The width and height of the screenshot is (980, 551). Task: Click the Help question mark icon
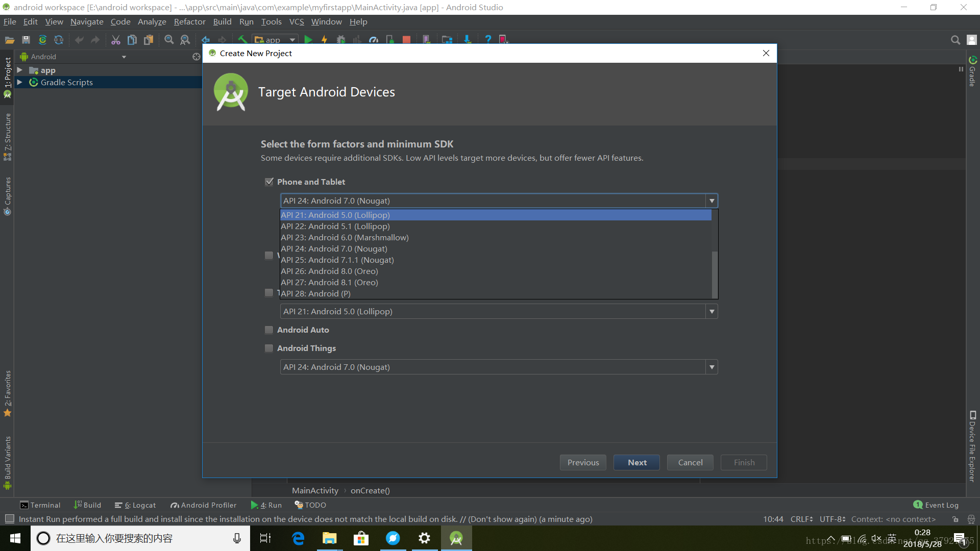[x=488, y=40]
